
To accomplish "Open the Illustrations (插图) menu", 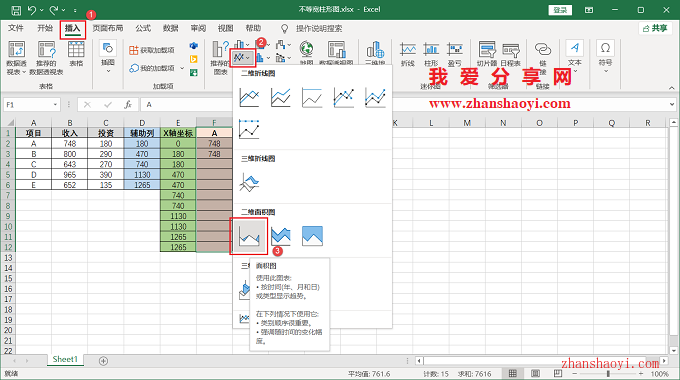I will [x=108, y=56].
